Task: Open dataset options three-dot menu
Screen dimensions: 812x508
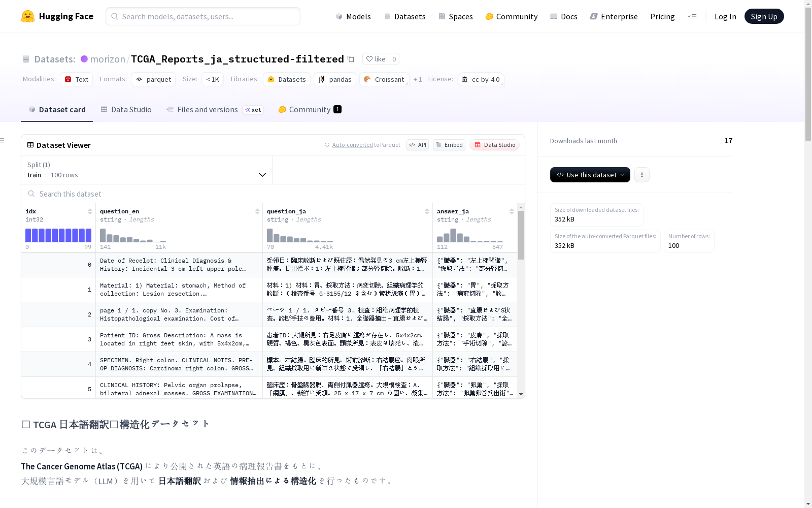Action: (642, 175)
